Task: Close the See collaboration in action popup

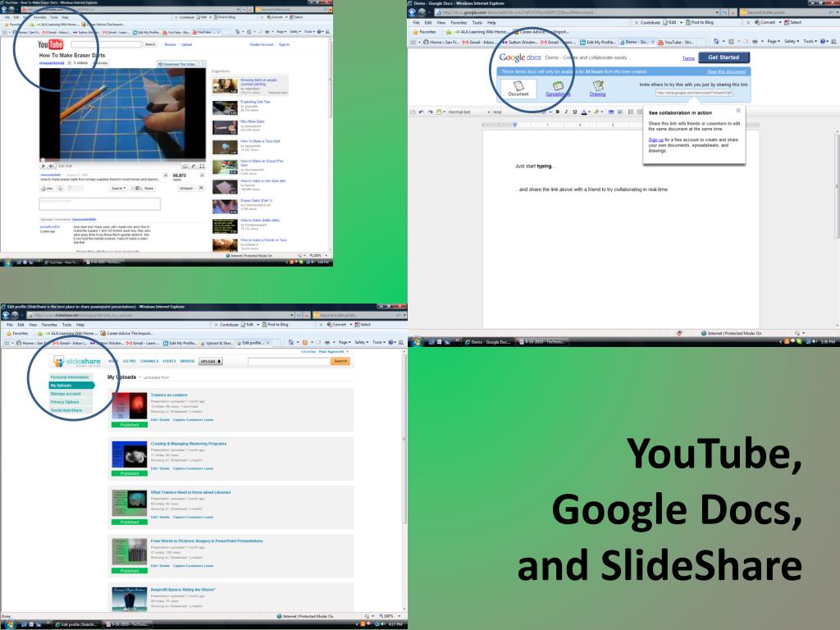Action: coord(738,111)
